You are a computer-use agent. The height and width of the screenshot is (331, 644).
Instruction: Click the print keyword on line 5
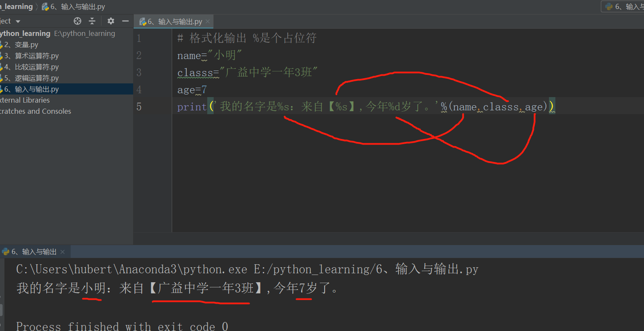click(191, 106)
